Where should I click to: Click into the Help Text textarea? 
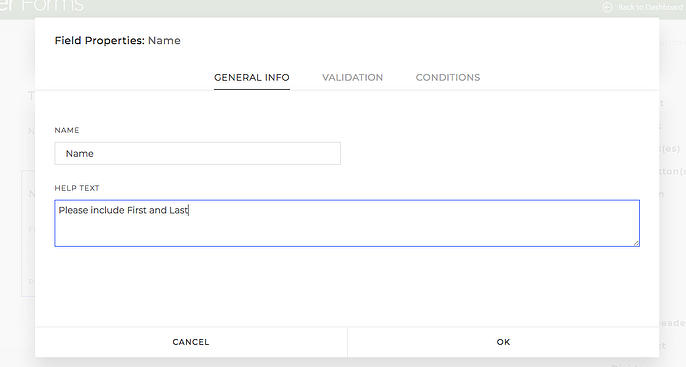pyautogui.click(x=347, y=223)
